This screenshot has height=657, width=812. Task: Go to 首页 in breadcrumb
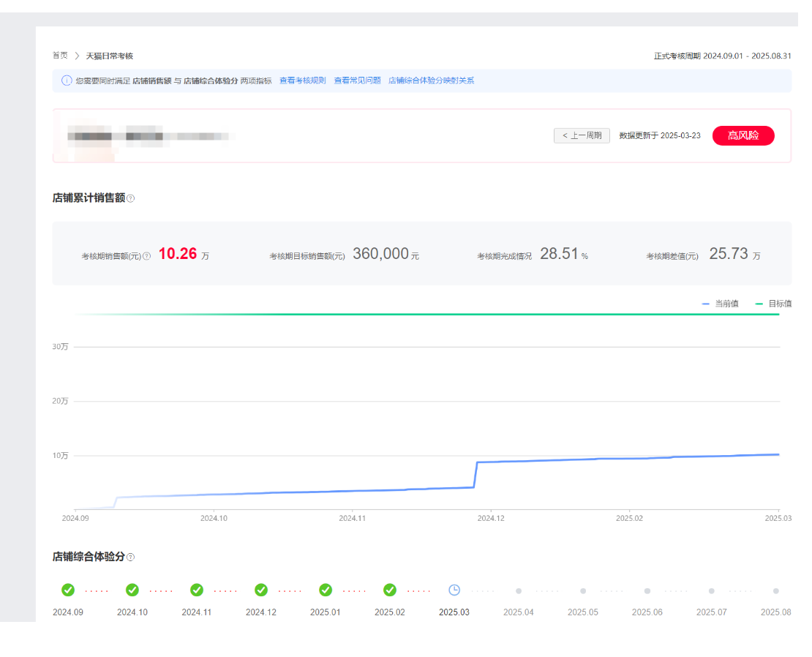60,56
